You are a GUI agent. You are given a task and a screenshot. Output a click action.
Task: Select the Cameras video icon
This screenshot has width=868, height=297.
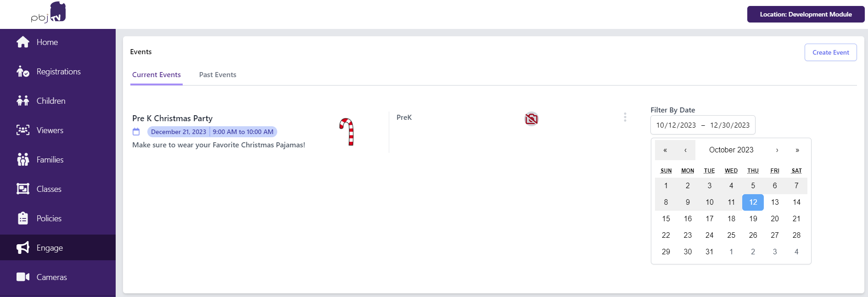coord(23,277)
